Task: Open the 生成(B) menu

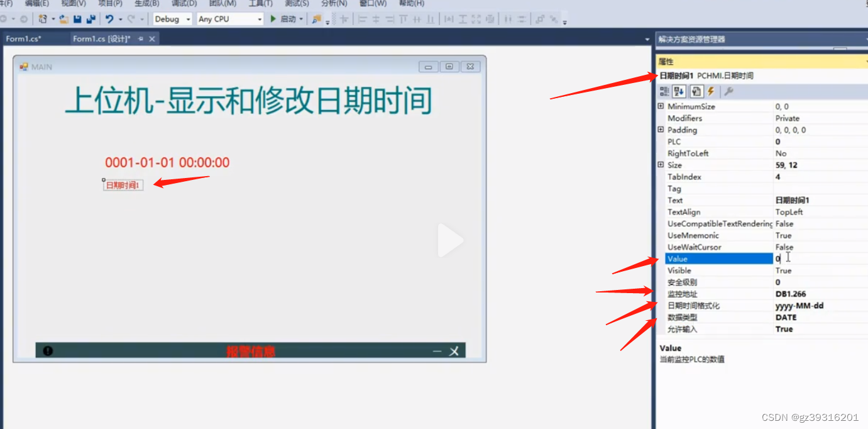Action: pos(147,3)
